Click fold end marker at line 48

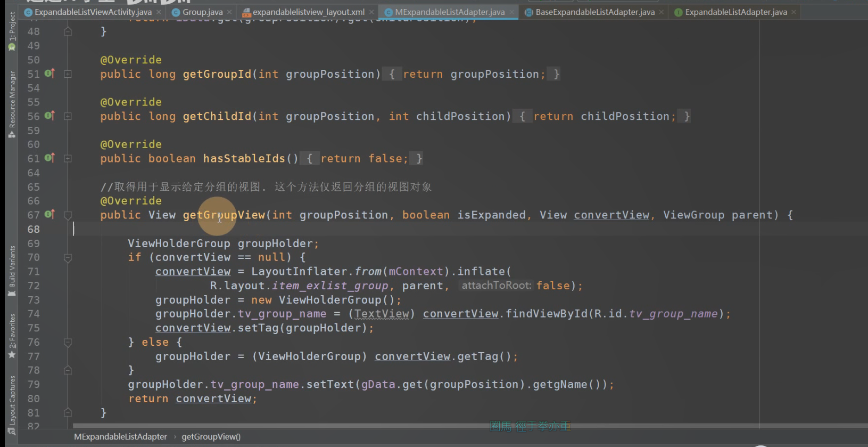tap(68, 31)
